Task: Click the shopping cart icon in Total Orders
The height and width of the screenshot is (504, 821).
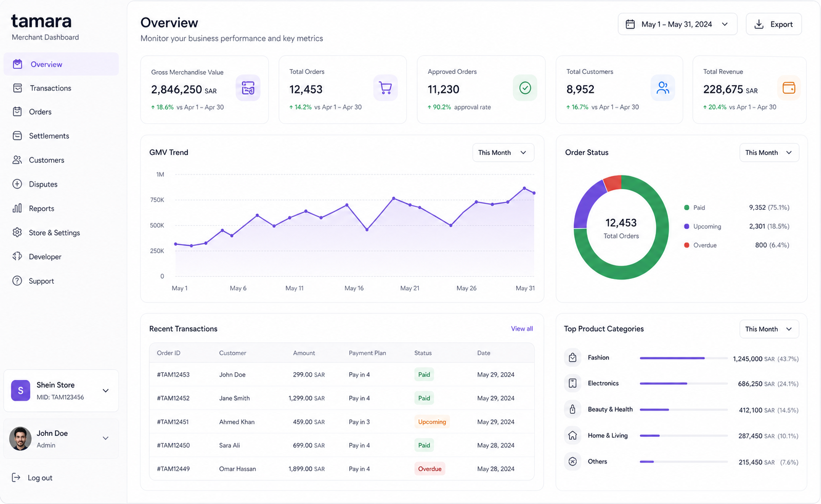Action: (x=385, y=88)
